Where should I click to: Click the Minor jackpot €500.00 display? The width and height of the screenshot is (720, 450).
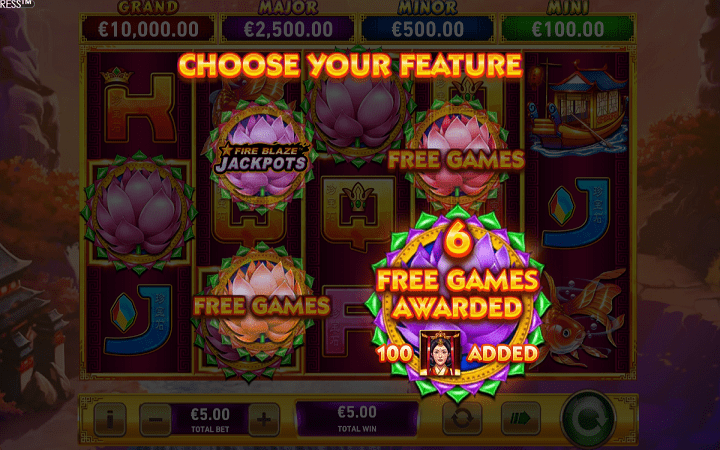pyautogui.click(x=428, y=29)
